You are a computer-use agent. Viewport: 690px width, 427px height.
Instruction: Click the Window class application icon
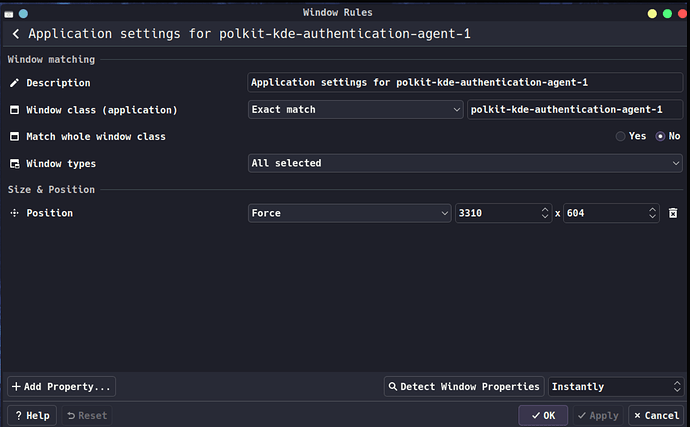pos(14,110)
